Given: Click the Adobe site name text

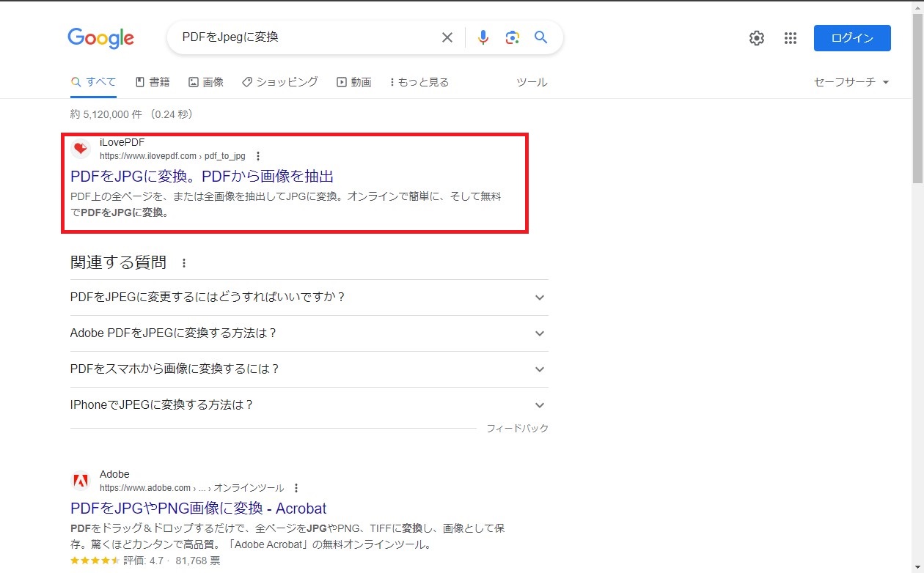Looking at the screenshot, I should tap(114, 474).
